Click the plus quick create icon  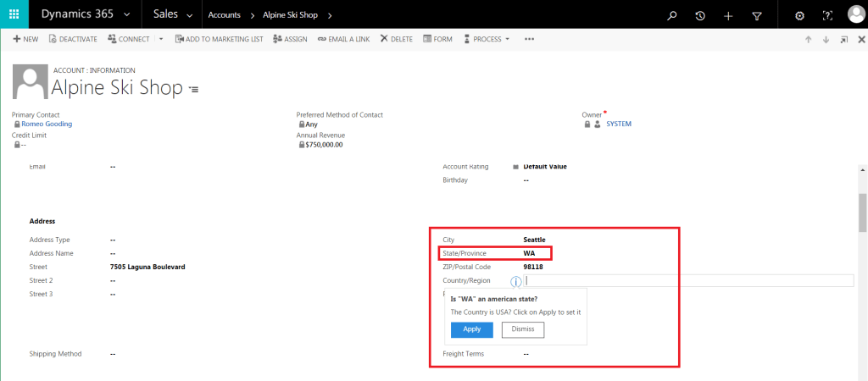728,15
